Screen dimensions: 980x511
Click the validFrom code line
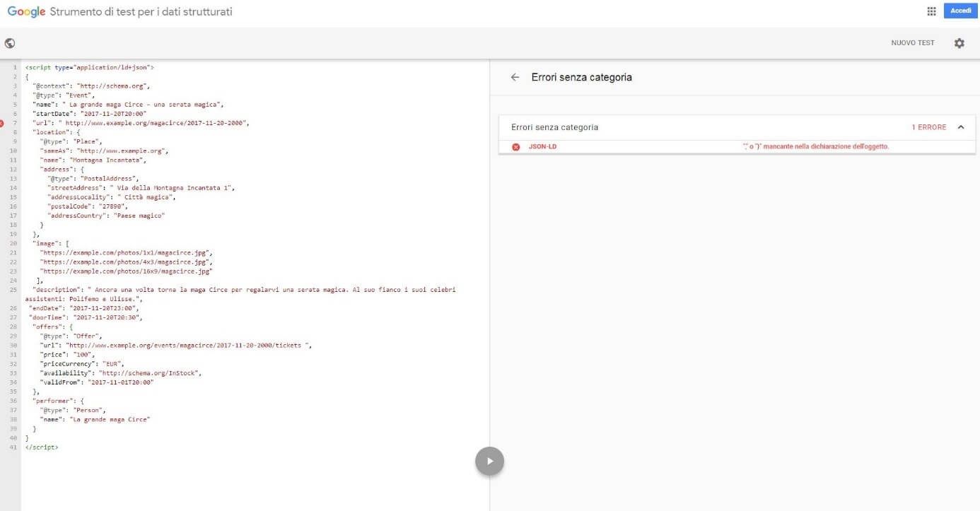[97, 382]
